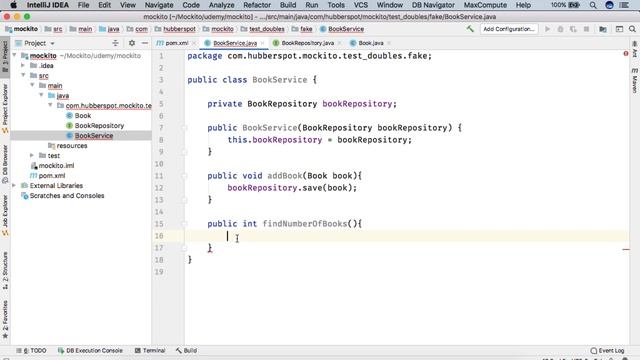Image resolution: width=640 pixels, height=360 pixels.
Task: Select Book class in project tree
Action: (x=83, y=116)
